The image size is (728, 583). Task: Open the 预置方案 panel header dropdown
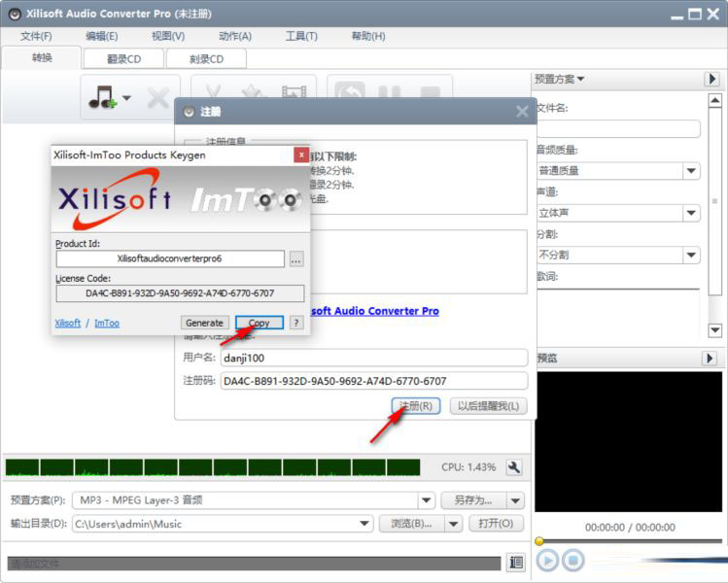559,79
